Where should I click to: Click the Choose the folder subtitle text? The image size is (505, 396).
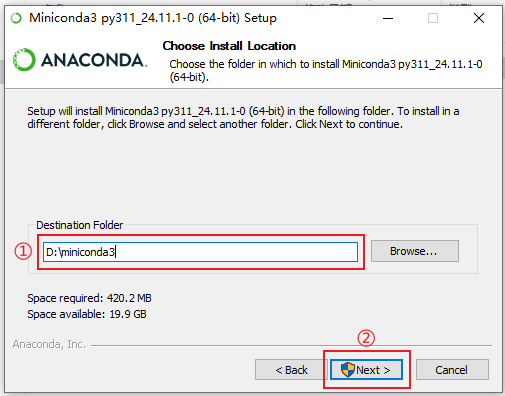click(x=326, y=70)
